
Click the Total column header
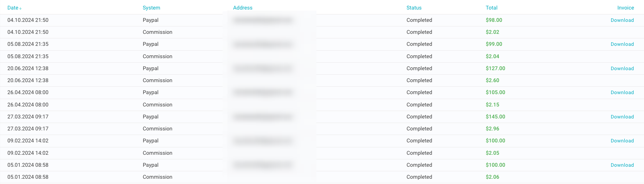click(x=492, y=8)
